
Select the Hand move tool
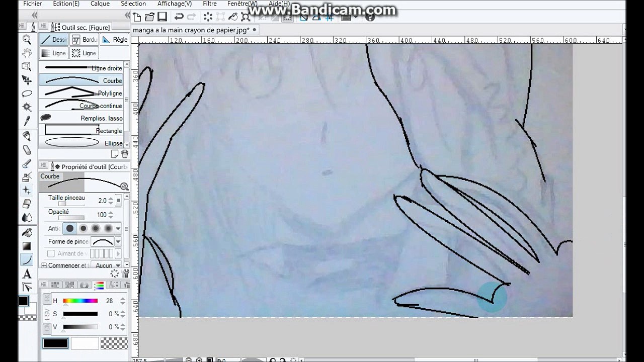pyautogui.click(x=27, y=53)
